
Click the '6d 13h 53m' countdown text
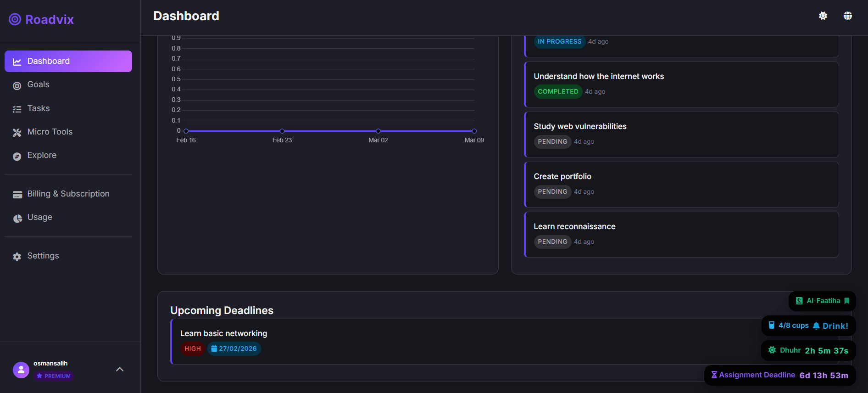click(x=824, y=376)
